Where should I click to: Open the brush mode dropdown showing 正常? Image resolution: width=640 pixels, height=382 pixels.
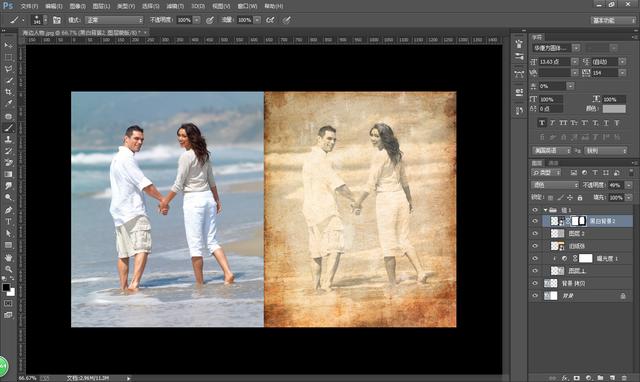[x=114, y=20]
